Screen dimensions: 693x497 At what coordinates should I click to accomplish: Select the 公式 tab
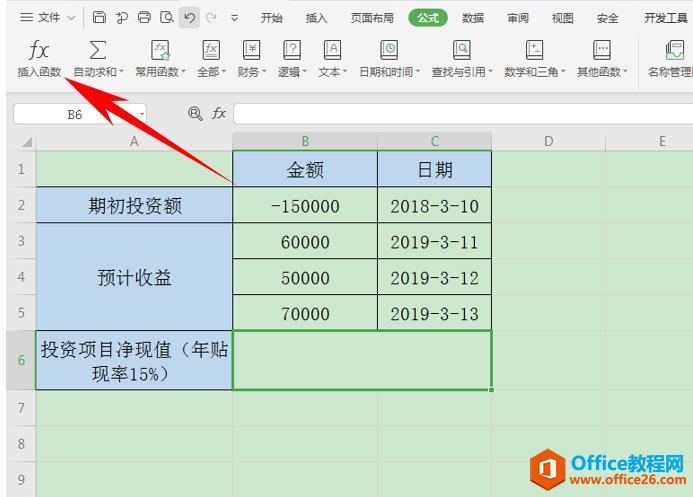pyautogui.click(x=428, y=18)
